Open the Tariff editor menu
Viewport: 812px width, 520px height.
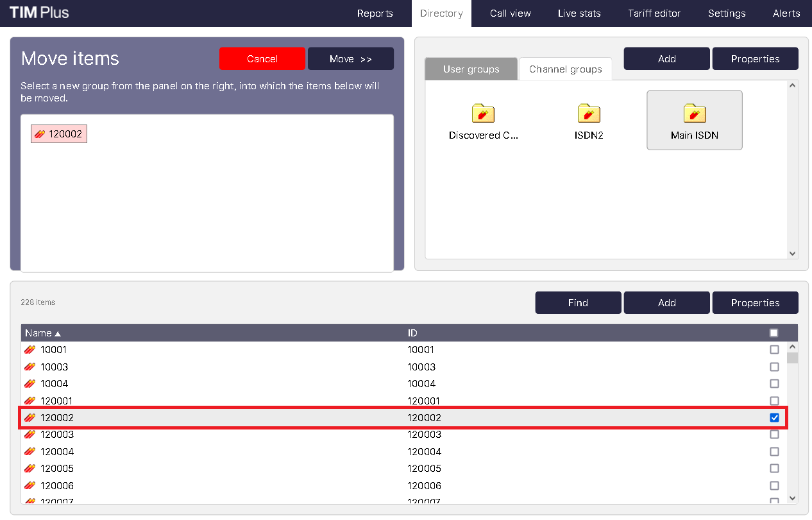[x=654, y=13]
